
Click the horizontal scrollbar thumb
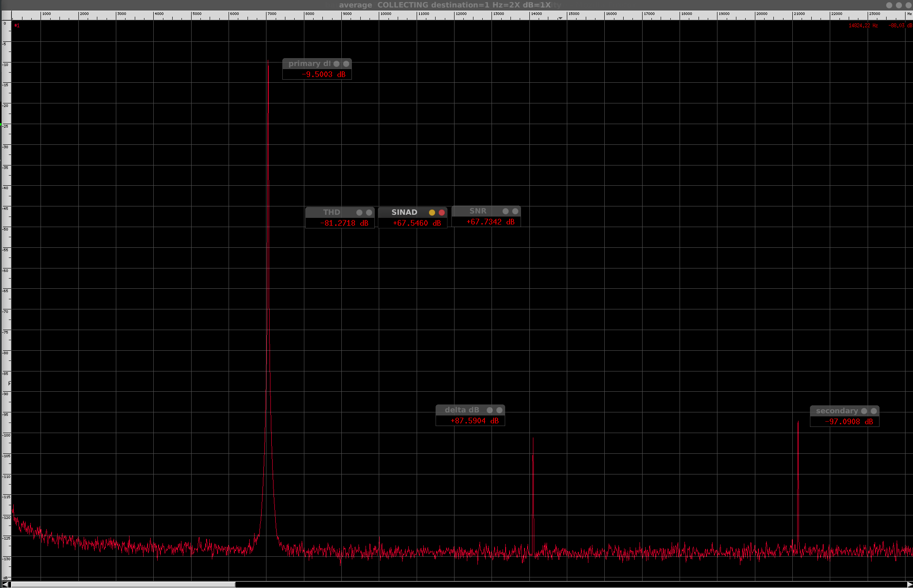point(123,584)
